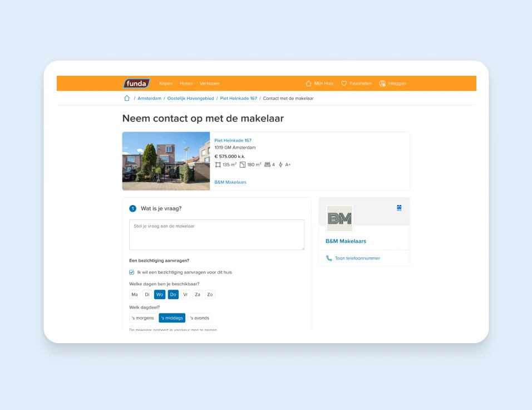Screen dimensions: 532x410
Task: Open Piet Heinkade 167 listing title link
Action: [233, 140]
